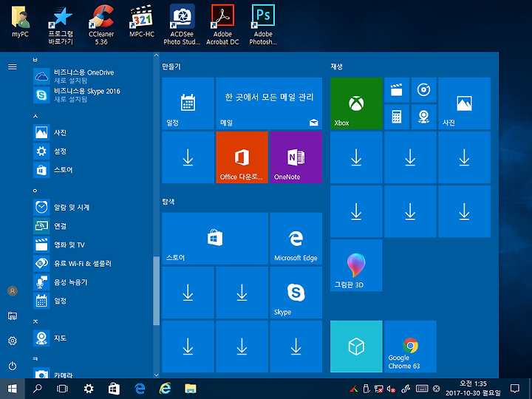Open the 그림판 3D tile
Image resolution: width=532 pixels, height=399 pixels.
click(x=356, y=265)
